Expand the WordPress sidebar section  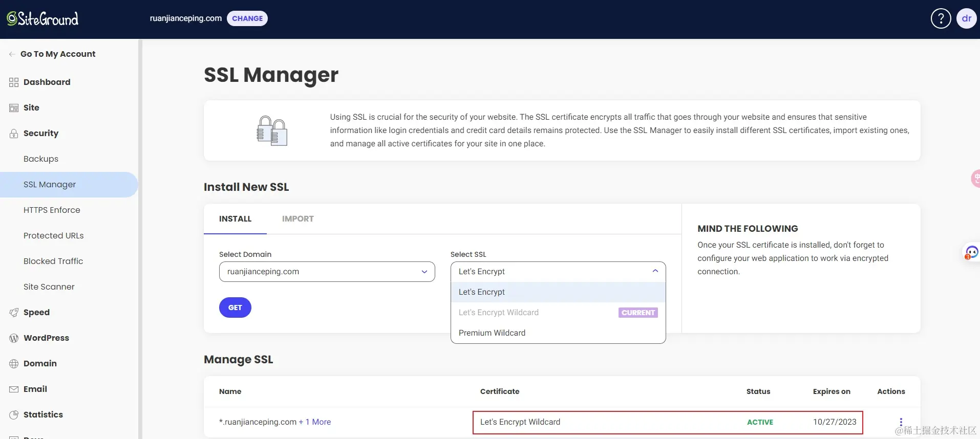point(46,338)
